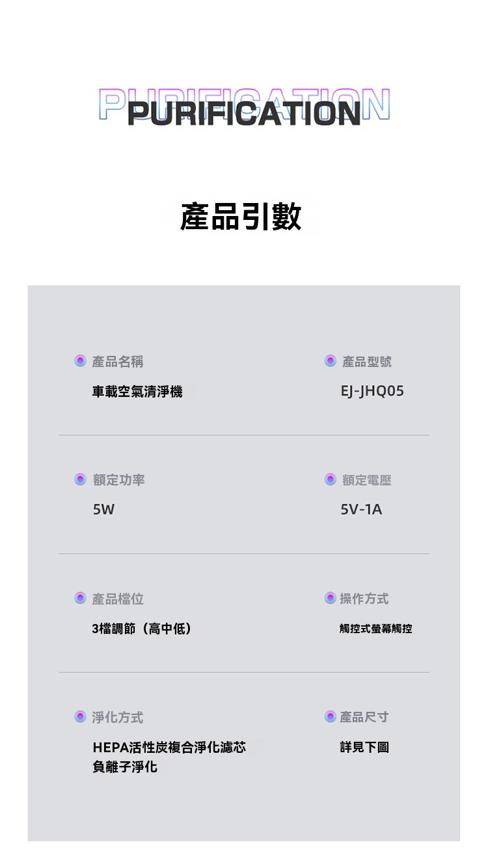Click the 3檔調節（高中低） text
The image size is (488, 868).
[x=142, y=629]
